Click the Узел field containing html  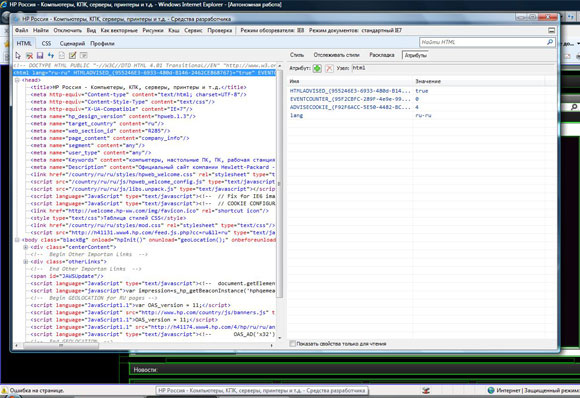coord(453,68)
